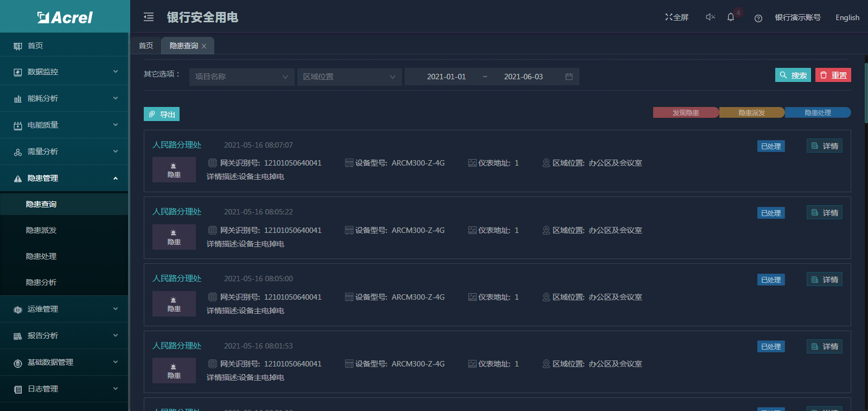Click the calendar icon in date range
This screenshot has width=868, height=411.
(x=569, y=77)
